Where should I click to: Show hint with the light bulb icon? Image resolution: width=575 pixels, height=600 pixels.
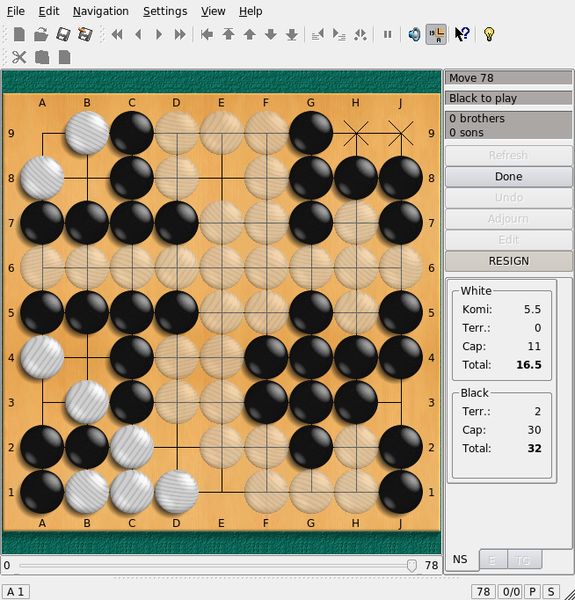489,34
